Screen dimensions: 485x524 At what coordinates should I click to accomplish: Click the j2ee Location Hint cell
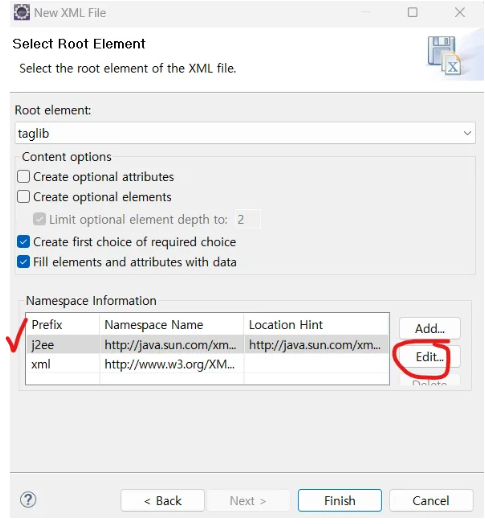coord(316,345)
